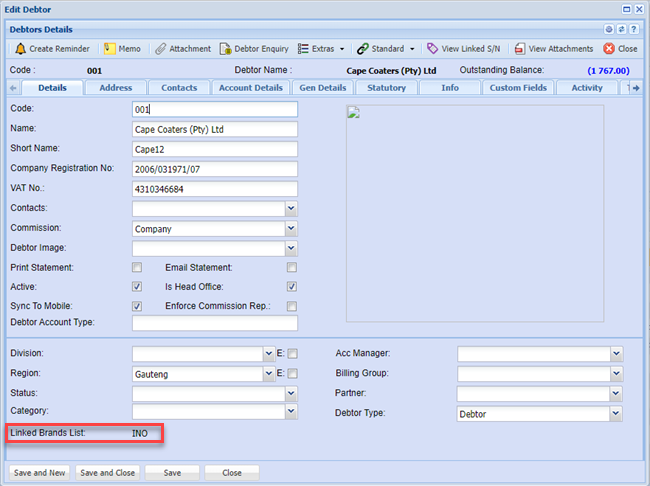Open the Region dropdown list

pos(268,373)
